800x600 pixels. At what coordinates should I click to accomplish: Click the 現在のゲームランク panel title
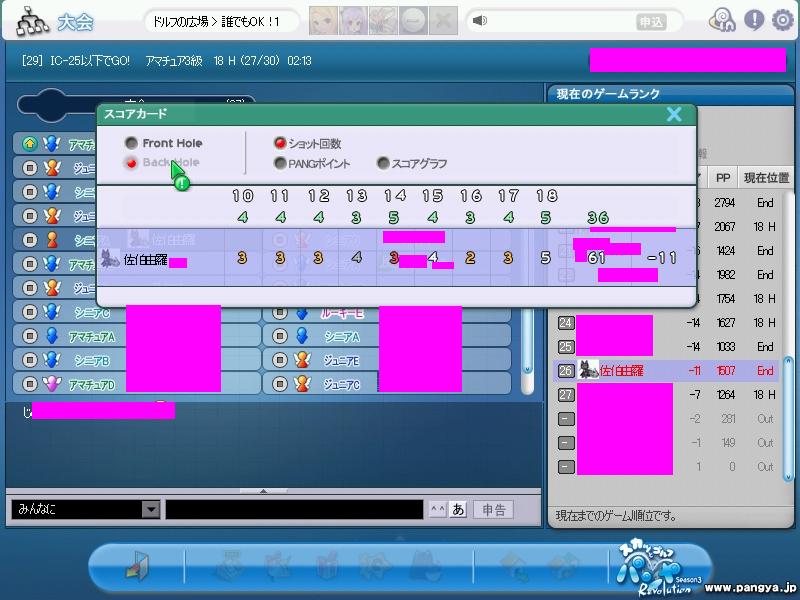(608, 94)
